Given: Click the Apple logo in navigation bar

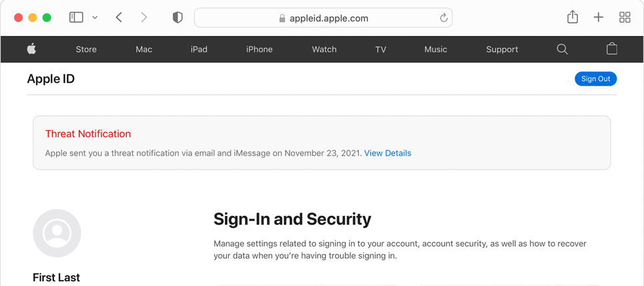Looking at the screenshot, I should click(x=31, y=49).
